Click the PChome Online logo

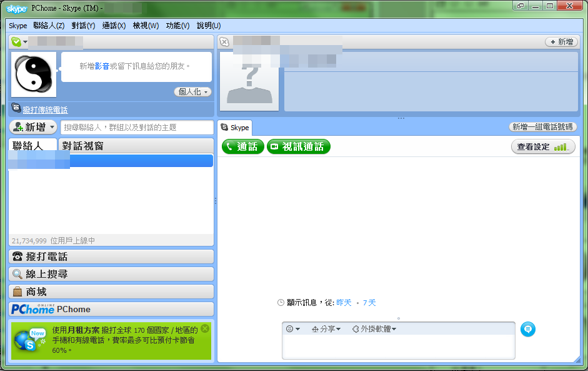tap(33, 309)
